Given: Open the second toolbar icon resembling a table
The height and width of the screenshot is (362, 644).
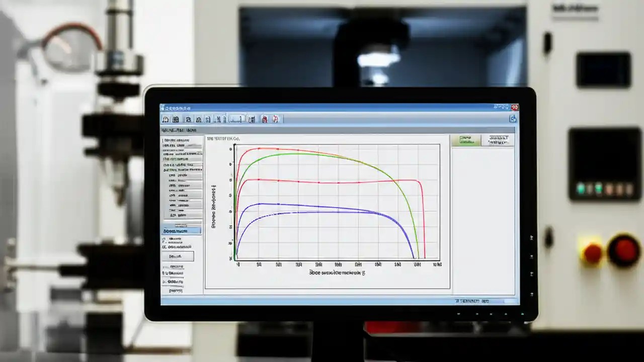Looking at the screenshot, I should pyautogui.click(x=176, y=119).
